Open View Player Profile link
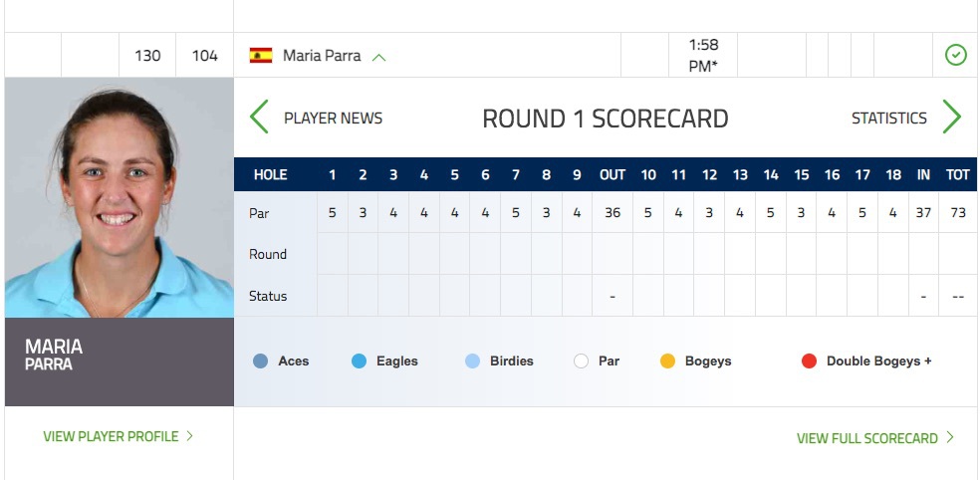This screenshot has height=480, width=980. click(111, 436)
